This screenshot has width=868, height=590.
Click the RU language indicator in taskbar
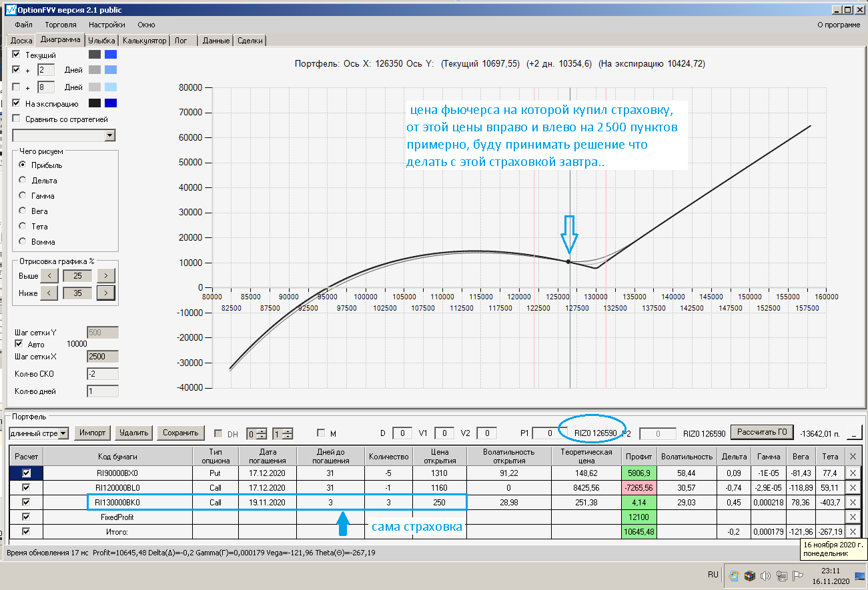pyautogui.click(x=713, y=575)
